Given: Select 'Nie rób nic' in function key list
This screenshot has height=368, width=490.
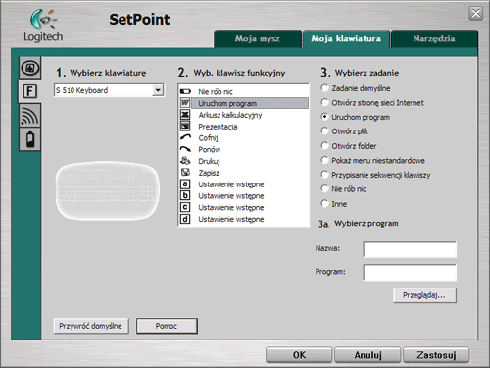Looking at the screenshot, I should tap(243, 91).
